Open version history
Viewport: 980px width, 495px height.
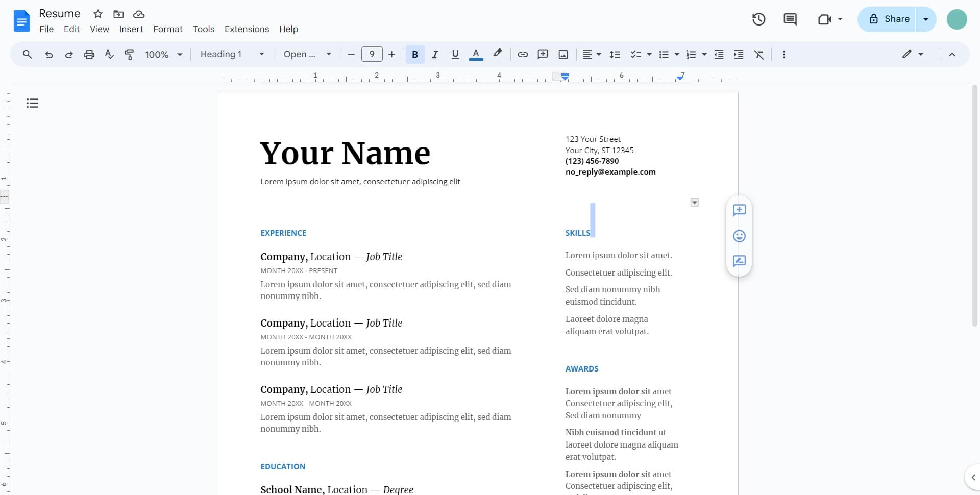pyautogui.click(x=758, y=19)
